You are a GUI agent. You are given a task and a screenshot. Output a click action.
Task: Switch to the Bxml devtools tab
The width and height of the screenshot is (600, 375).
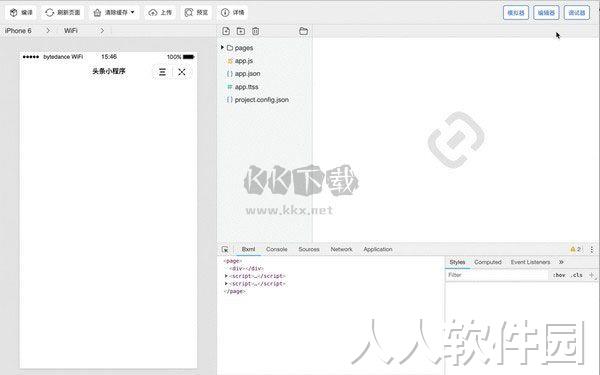tap(248, 249)
